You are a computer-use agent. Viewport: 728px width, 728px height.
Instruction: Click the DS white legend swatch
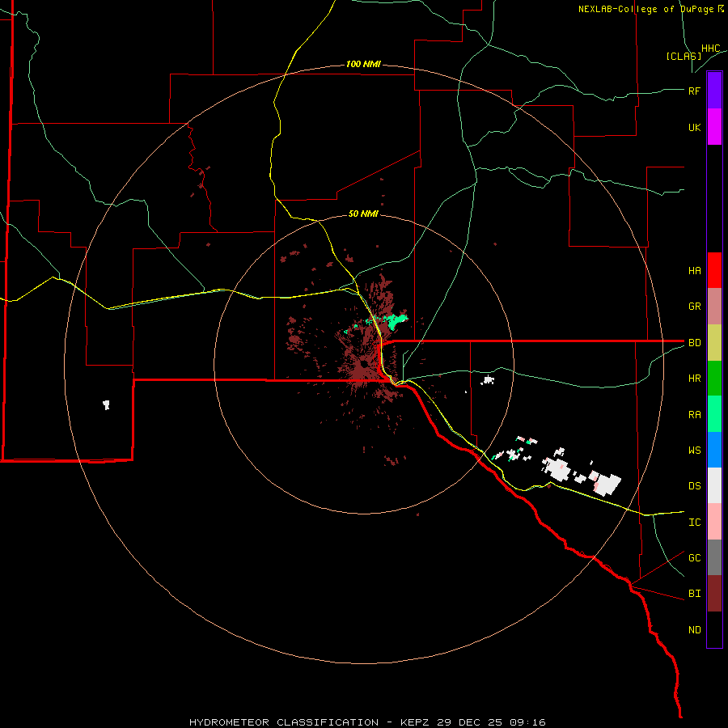(x=714, y=485)
